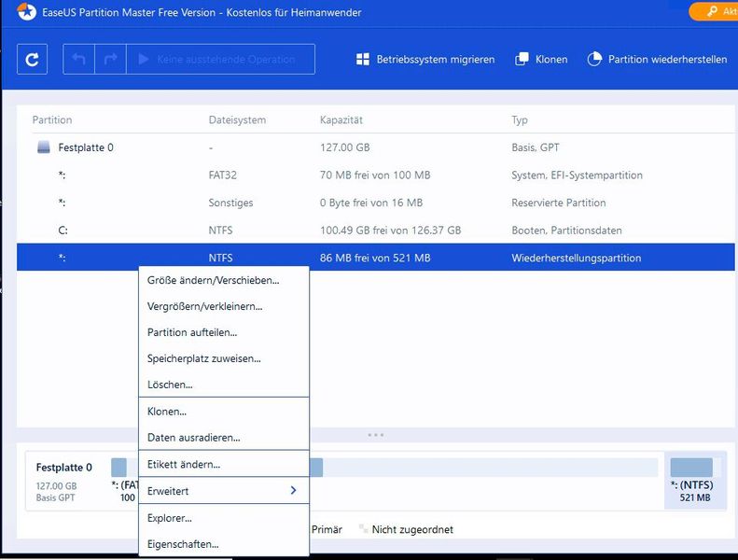Choose 'Partition aufteilen...' menu entry

pyautogui.click(x=224, y=332)
